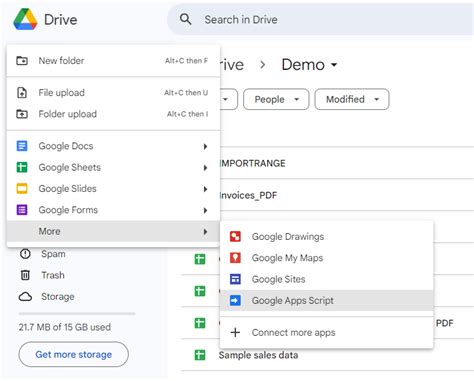Click the plus icon beside Connect more apps

click(235, 332)
